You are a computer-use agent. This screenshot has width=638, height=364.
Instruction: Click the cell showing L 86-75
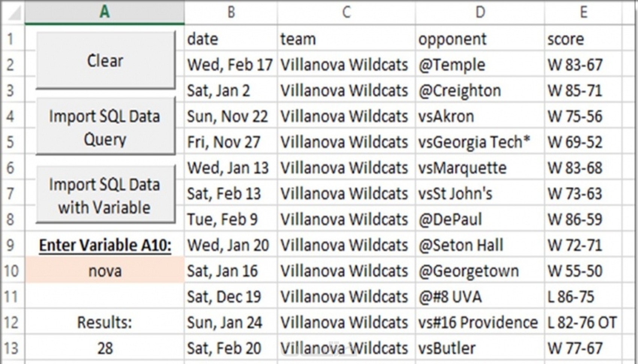(x=583, y=297)
